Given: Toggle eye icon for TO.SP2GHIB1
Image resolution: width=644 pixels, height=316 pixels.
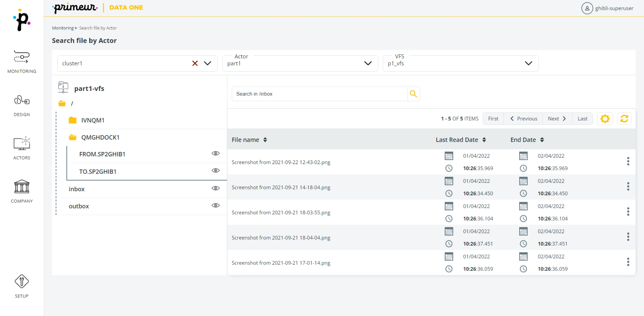Looking at the screenshot, I should pos(216,171).
